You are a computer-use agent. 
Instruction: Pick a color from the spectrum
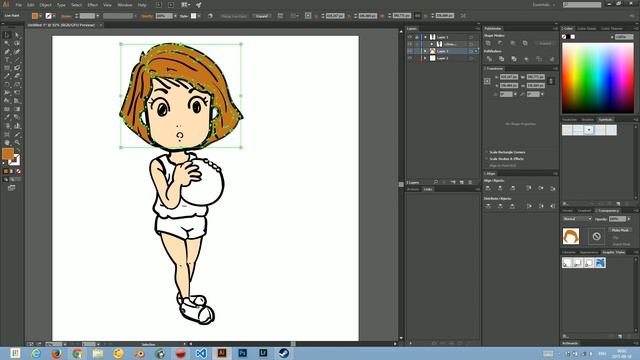pyautogui.click(x=598, y=78)
